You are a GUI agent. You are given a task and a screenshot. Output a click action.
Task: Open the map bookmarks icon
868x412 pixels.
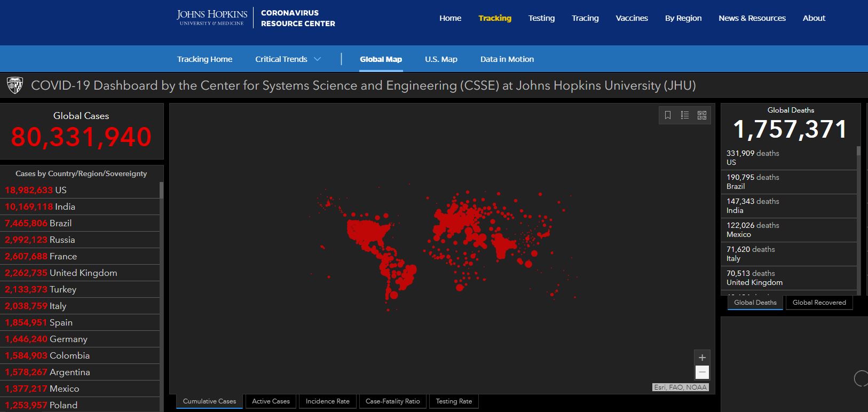coord(668,115)
